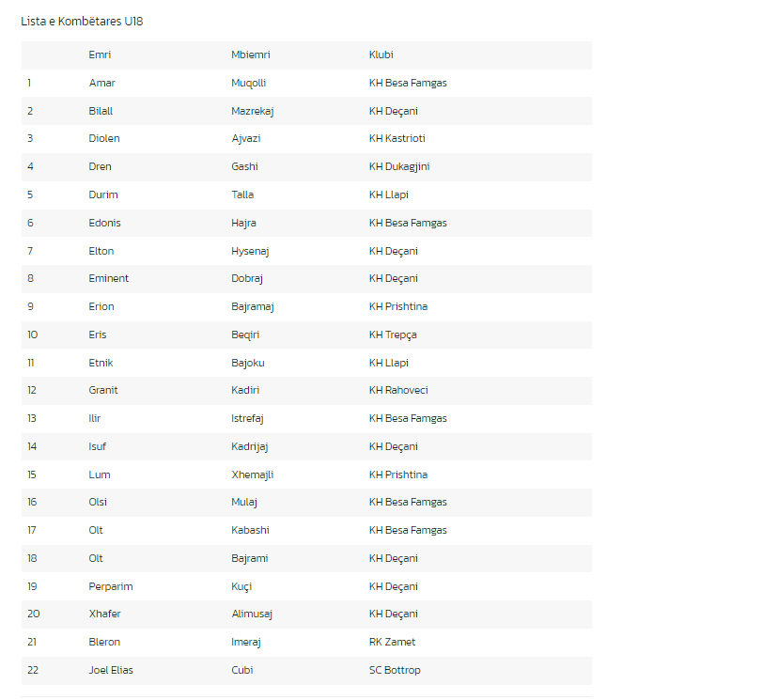Select the RK Zamet club cell
This screenshot has width=762, height=700.
(392, 642)
